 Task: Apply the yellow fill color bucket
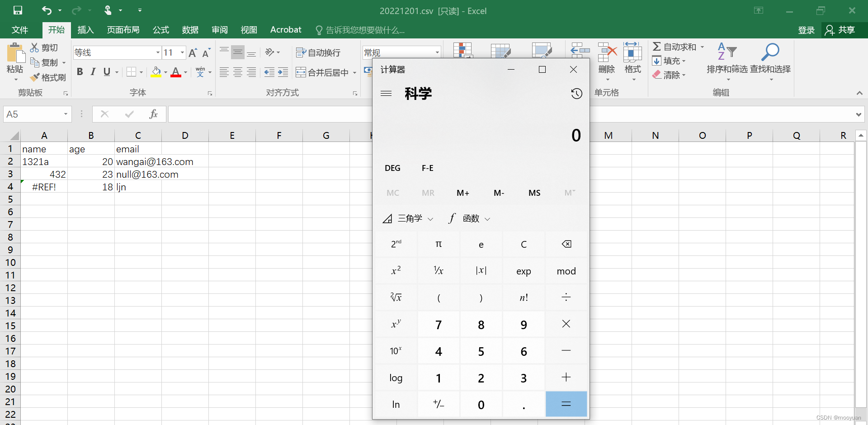[x=156, y=72]
